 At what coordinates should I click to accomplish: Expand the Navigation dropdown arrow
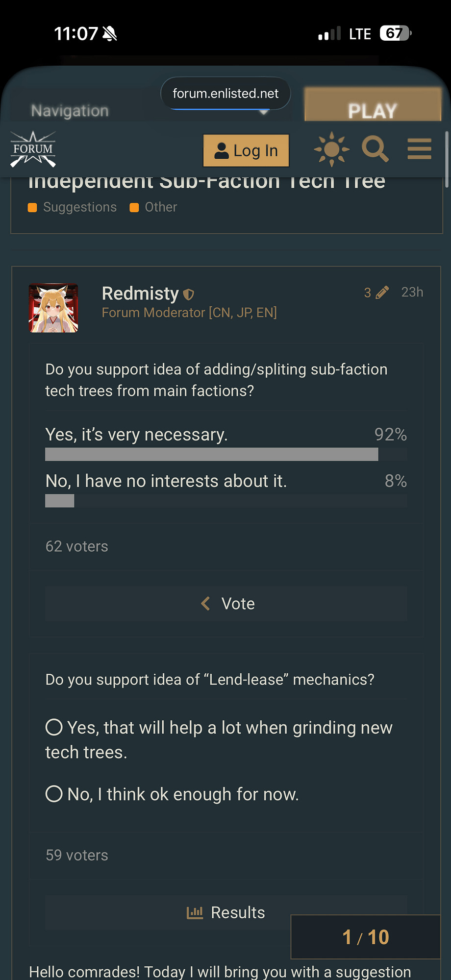pyautogui.click(x=264, y=113)
